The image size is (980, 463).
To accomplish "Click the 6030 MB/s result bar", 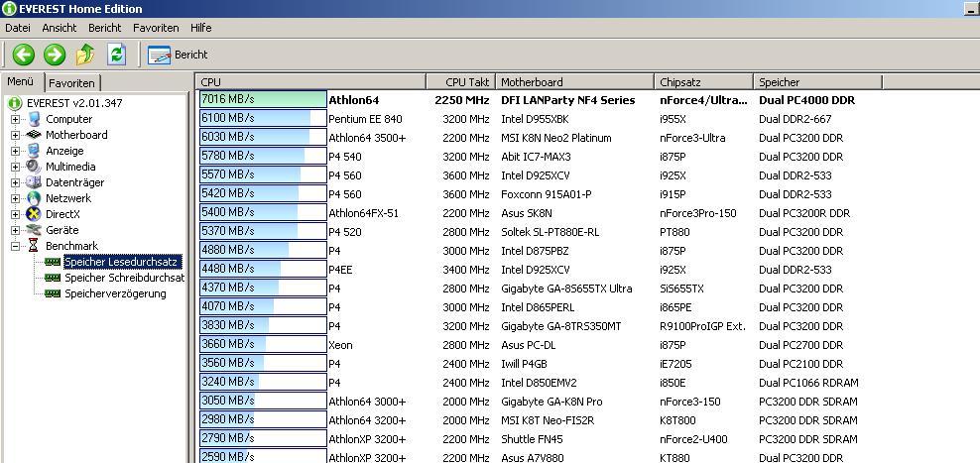I will [x=263, y=138].
